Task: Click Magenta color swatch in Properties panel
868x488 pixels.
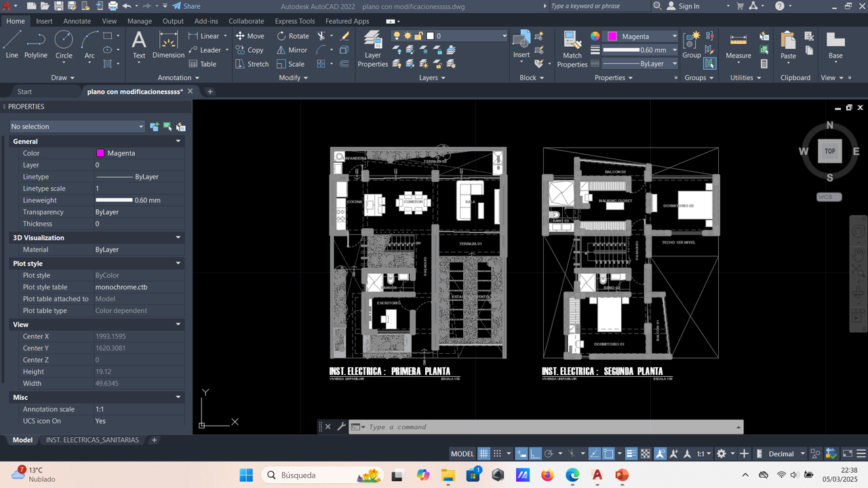Action: [x=100, y=153]
